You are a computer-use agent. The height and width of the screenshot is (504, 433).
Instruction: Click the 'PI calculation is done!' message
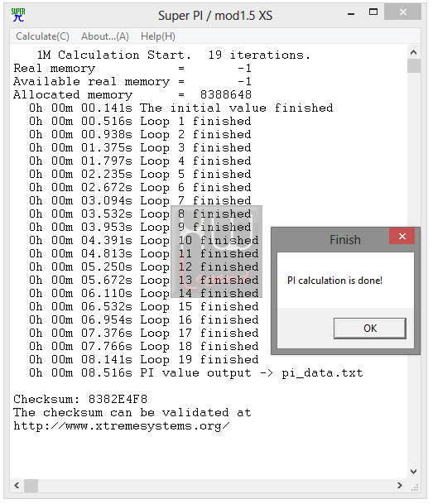tap(334, 281)
